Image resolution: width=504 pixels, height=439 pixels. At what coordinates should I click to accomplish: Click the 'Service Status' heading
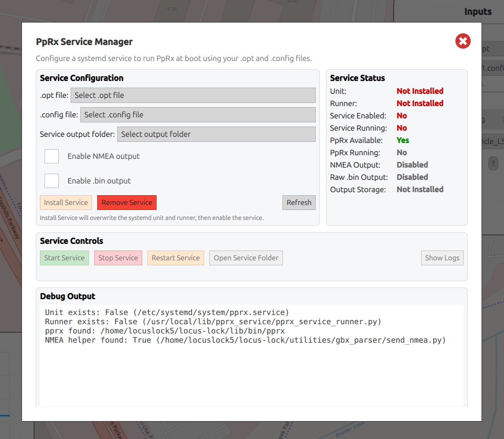(x=358, y=78)
